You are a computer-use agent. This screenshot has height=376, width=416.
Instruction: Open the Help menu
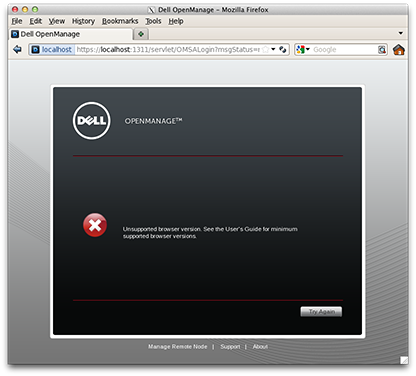(176, 21)
